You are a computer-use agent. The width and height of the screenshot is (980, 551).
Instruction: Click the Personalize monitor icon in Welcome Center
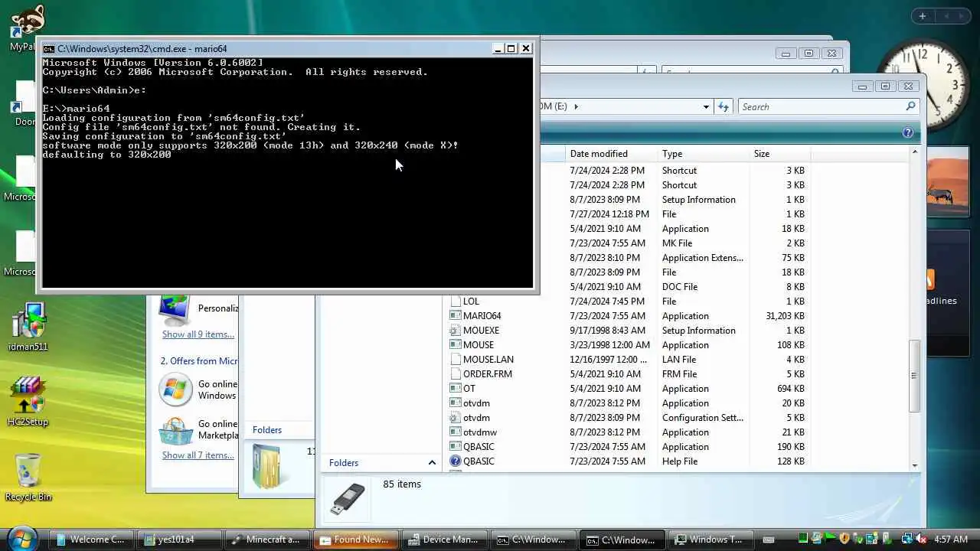(x=175, y=309)
